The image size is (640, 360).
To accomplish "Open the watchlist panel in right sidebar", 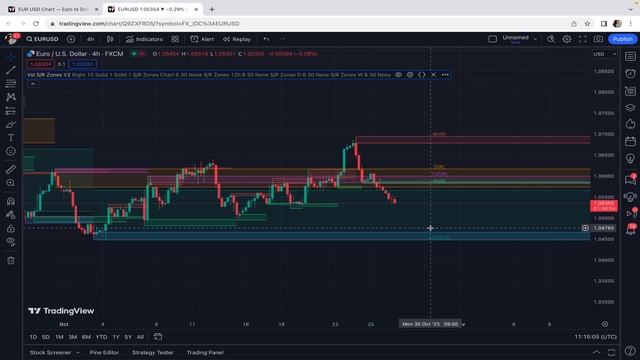I will (x=630, y=57).
